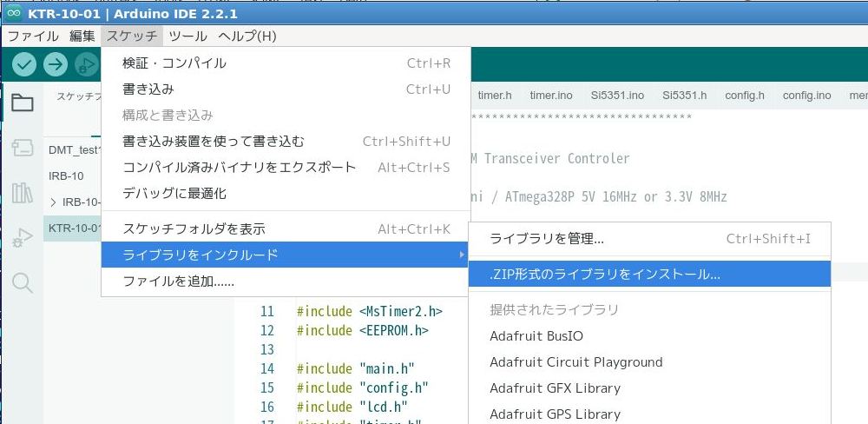Click code line #include <MsTimer2.h>
Screen dimensions: 868x424
(x=369, y=312)
